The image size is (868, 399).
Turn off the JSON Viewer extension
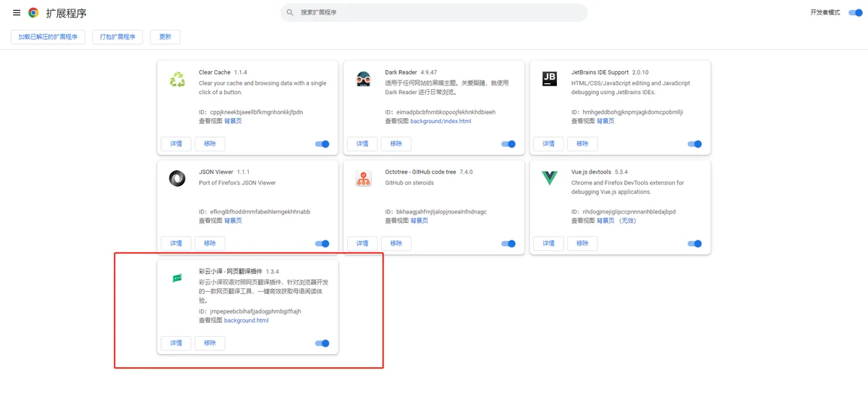pos(323,243)
